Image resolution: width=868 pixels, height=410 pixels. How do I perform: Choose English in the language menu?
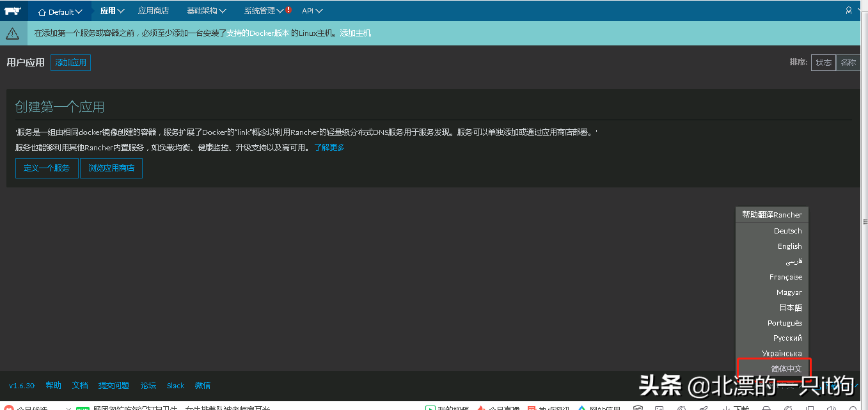(x=789, y=246)
